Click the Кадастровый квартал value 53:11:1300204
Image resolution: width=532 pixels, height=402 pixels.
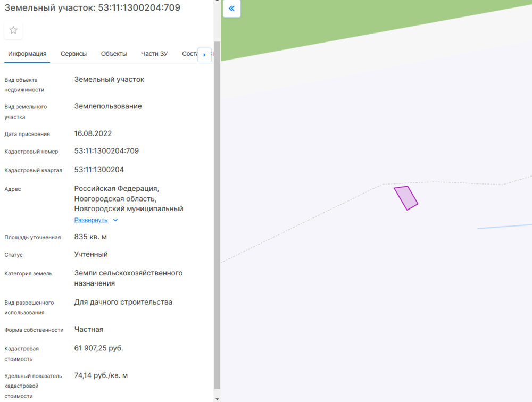click(x=99, y=170)
